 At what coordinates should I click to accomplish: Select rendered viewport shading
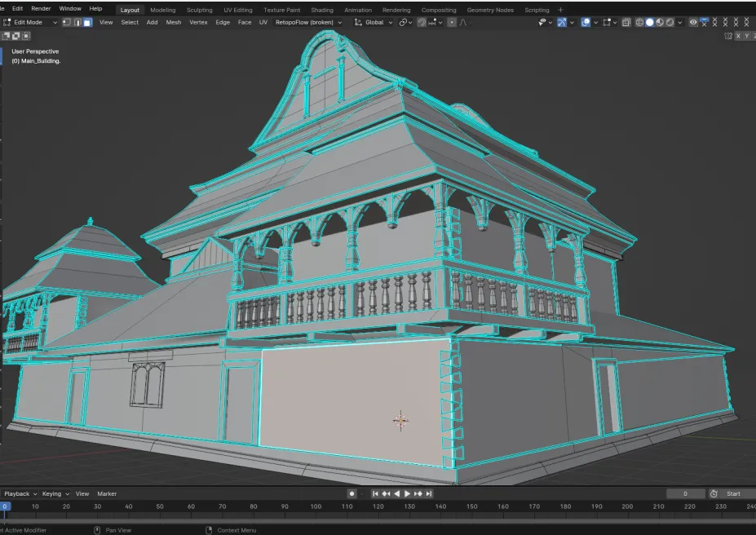tap(670, 22)
